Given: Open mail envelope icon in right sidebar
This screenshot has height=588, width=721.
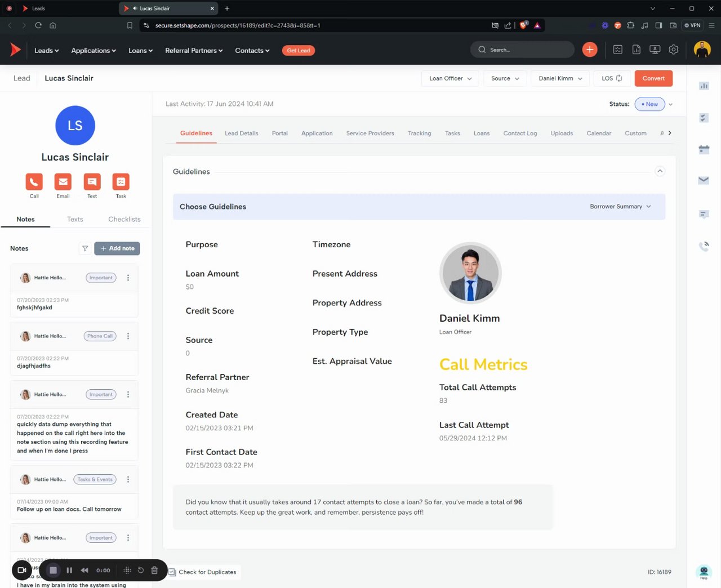Looking at the screenshot, I should [x=704, y=180].
